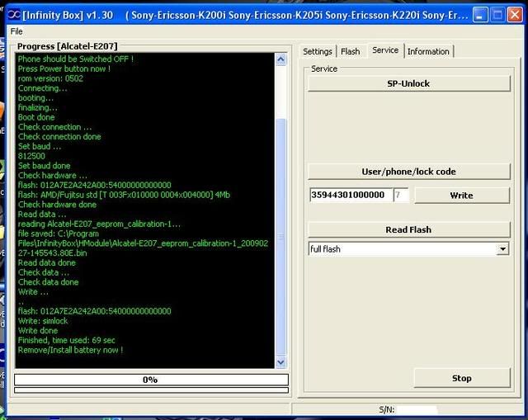Screen dimensions: 528x420
Task: Click the 0% progress bar
Action: (151, 380)
